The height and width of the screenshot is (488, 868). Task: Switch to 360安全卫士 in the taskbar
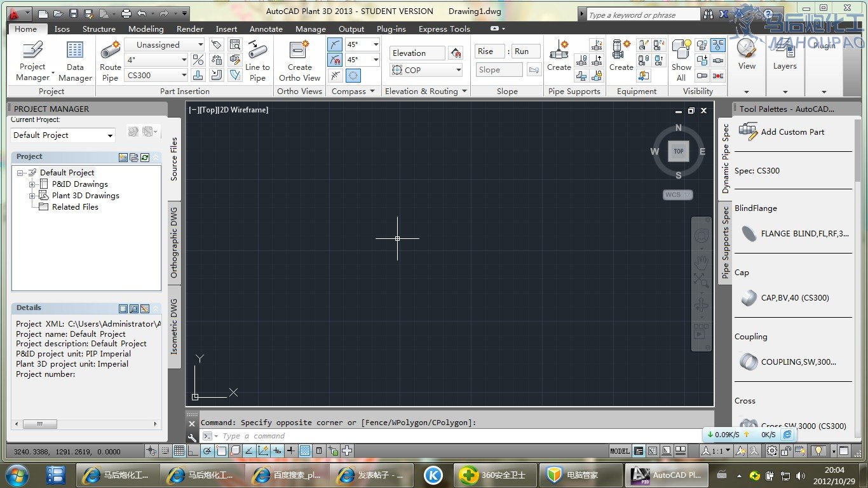[496, 475]
